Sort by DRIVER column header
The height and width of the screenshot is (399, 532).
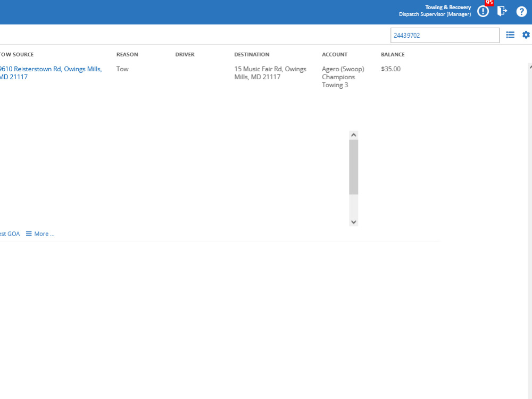click(185, 54)
